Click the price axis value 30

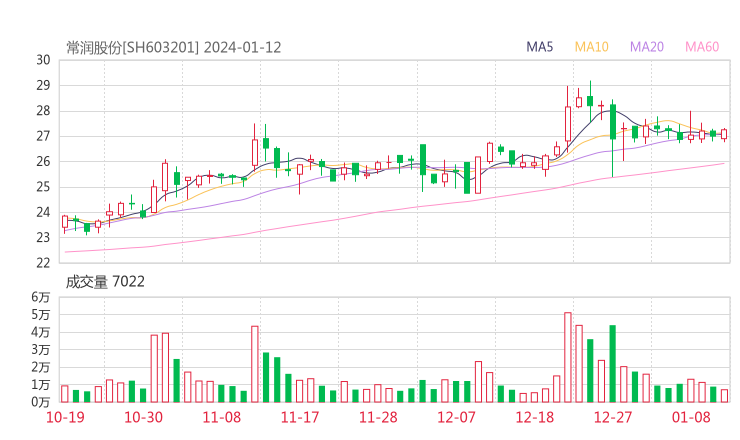click(x=43, y=60)
